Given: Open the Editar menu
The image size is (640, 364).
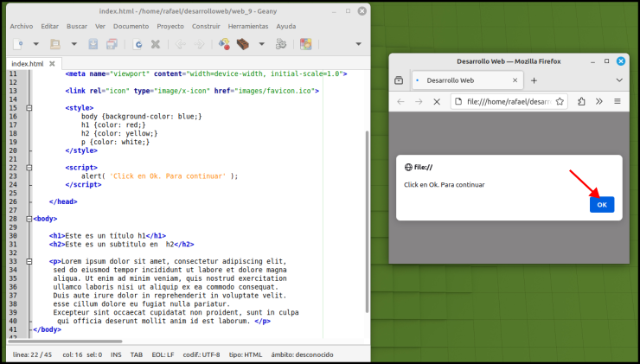Looking at the screenshot, I should coord(50,26).
